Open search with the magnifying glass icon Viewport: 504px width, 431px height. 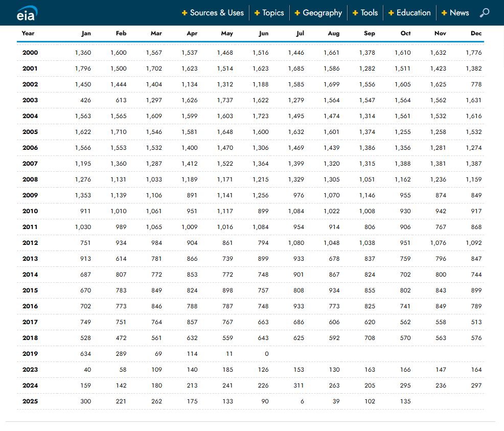(484, 13)
